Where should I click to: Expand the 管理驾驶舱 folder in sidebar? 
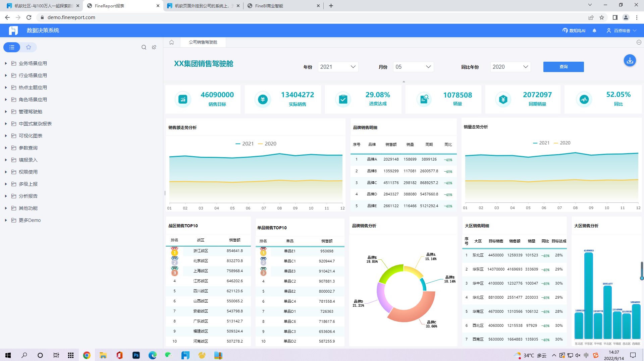point(30,112)
